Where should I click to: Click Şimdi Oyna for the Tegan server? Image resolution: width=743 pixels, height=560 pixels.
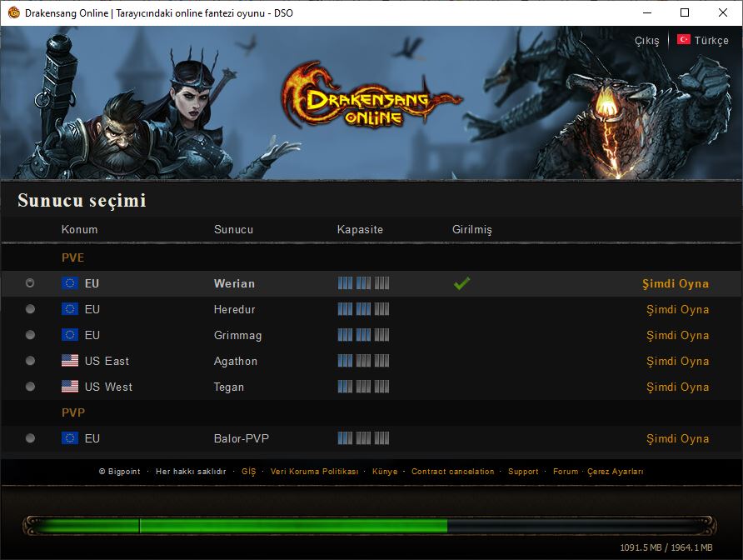(x=677, y=387)
